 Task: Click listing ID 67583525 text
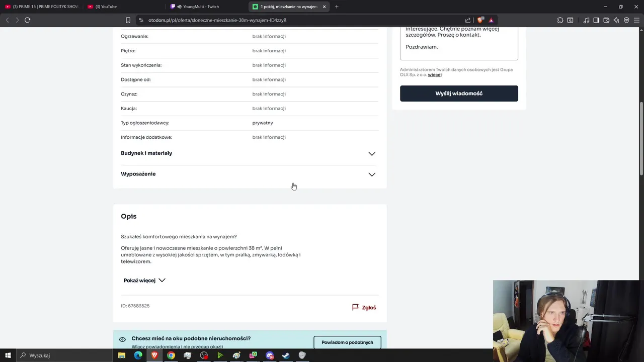(135, 306)
